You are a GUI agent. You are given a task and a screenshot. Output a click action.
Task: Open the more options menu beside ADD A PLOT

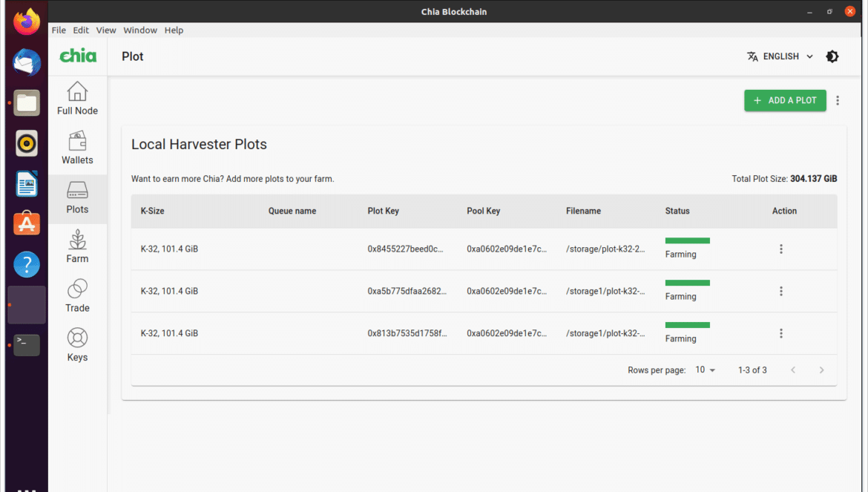[x=838, y=100]
